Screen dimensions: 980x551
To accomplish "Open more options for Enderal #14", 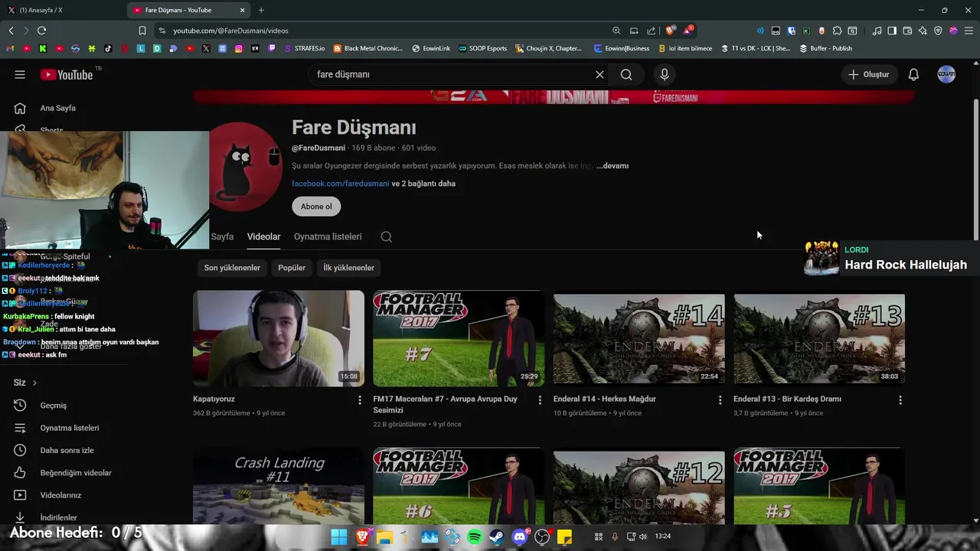I will 720,400.
